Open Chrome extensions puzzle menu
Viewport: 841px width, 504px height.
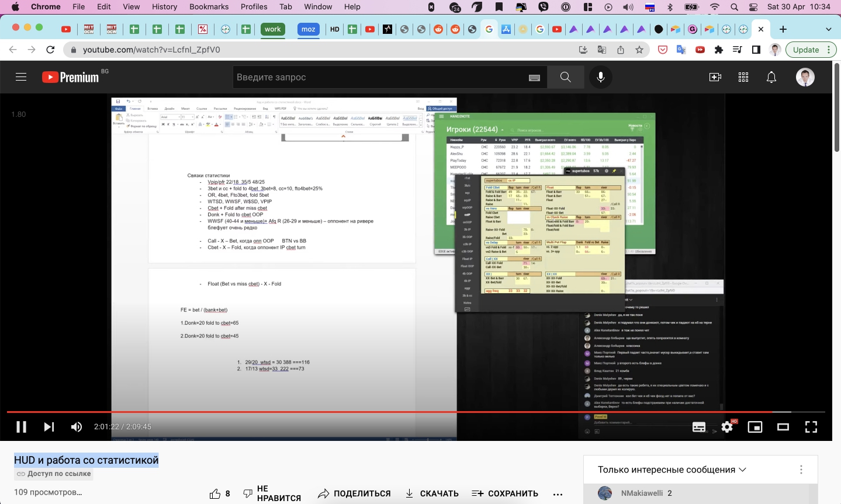coord(719,50)
